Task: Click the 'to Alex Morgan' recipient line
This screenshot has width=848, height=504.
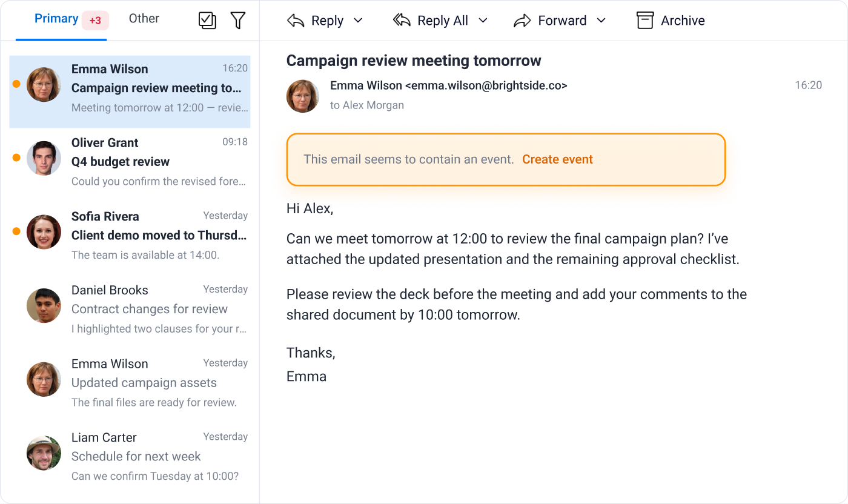Action: (367, 105)
